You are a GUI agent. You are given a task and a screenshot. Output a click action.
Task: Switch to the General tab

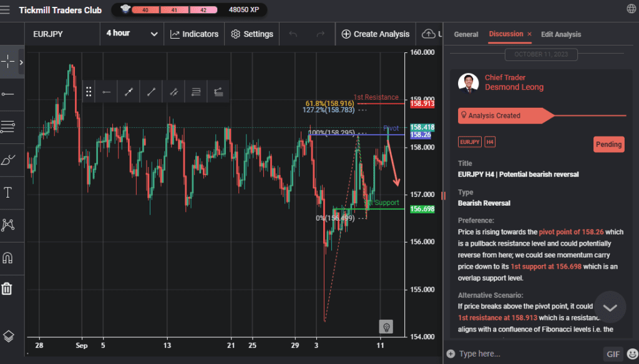[466, 34]
